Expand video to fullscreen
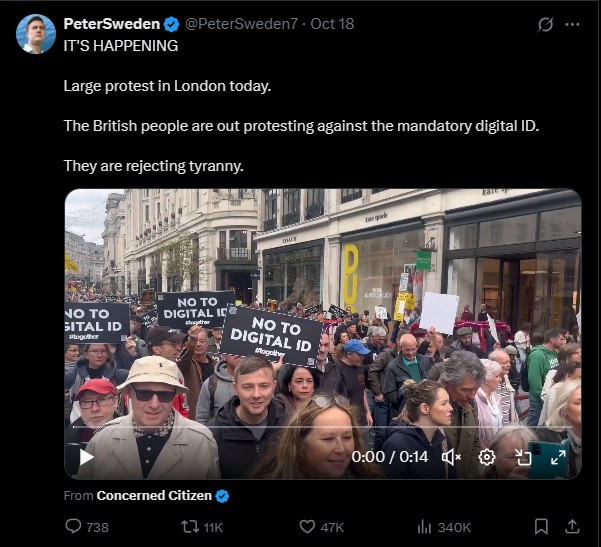The width and height of the screenshot is (601, 547). [x=558, y=457]
